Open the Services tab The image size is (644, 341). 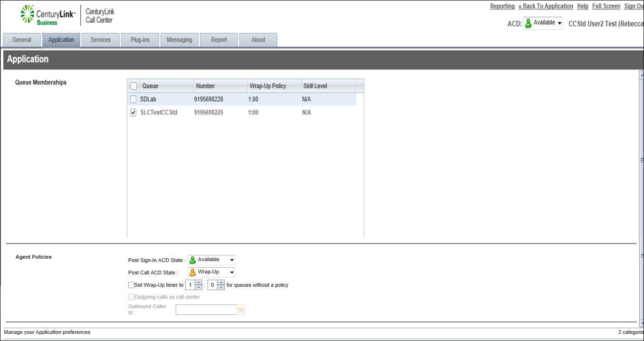(x=101, y=40)
